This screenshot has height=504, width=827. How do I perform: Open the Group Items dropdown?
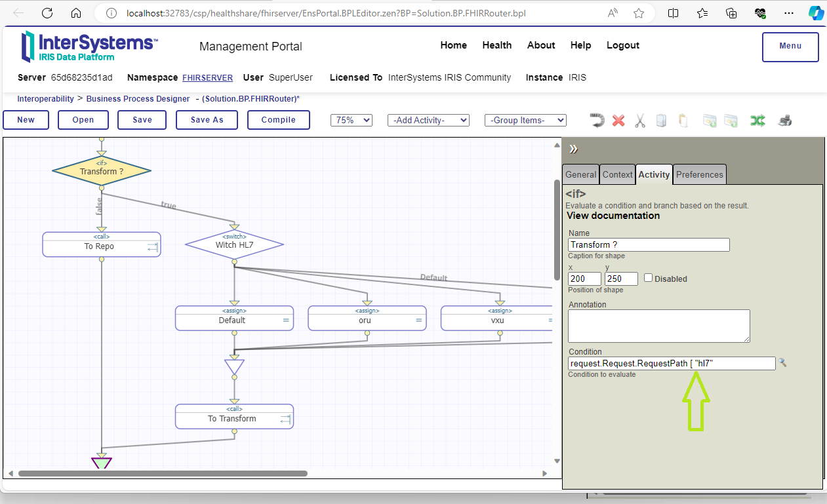pos(525,120)
